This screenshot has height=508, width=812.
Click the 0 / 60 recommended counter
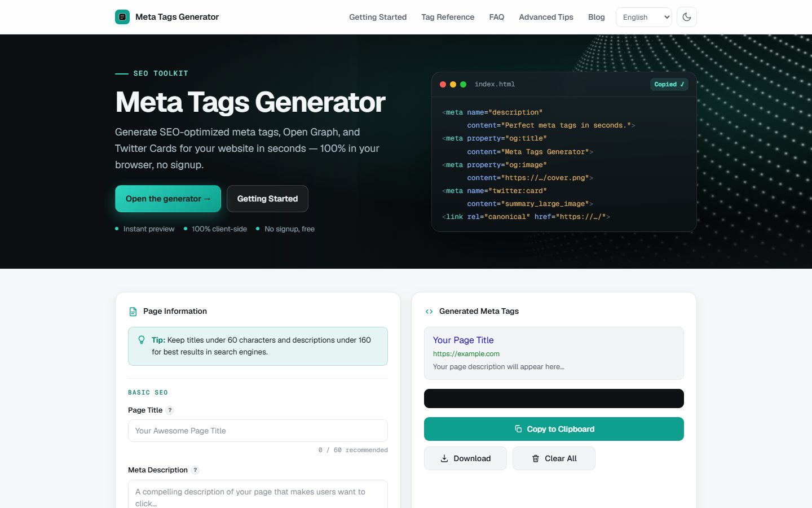pos(353,450)
